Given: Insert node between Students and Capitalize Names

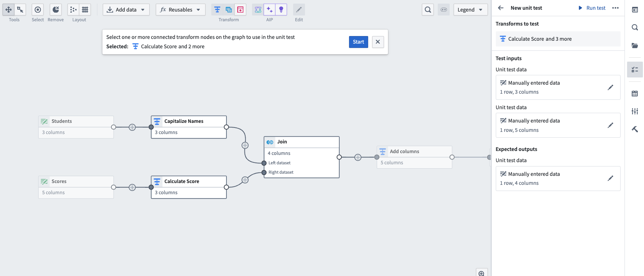Looking at the screenshot, I should click(x=132, y=127).
